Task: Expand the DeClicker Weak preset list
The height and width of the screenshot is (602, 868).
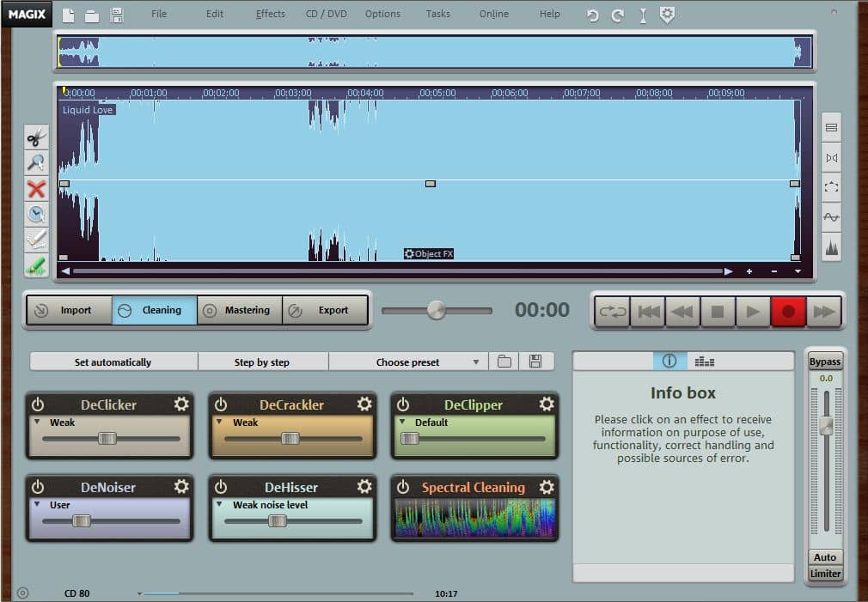Action: click(38, 423)
